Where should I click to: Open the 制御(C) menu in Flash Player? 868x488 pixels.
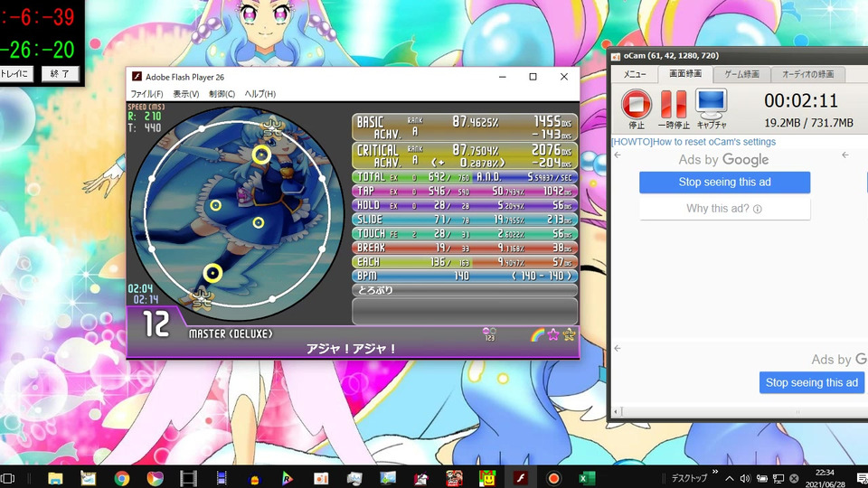point(222,93)
